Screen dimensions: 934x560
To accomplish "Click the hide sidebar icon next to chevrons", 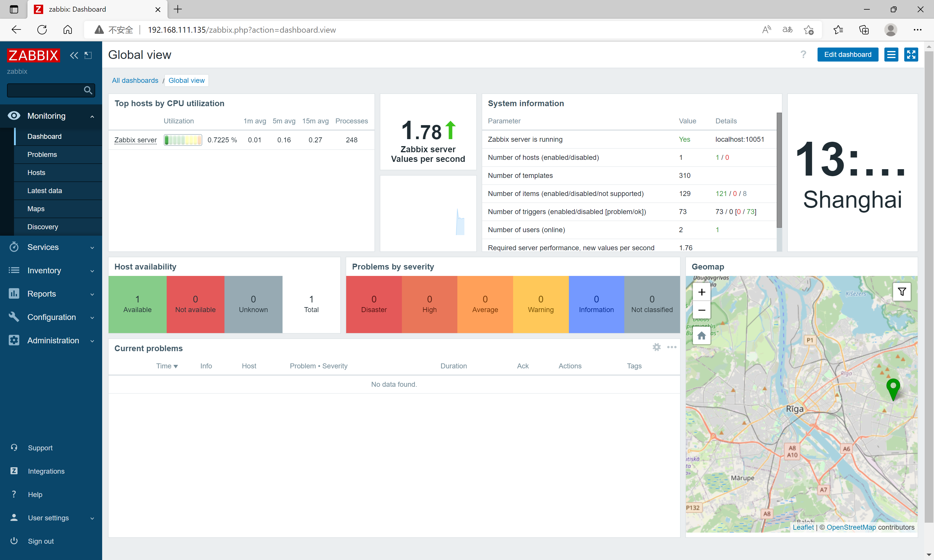I will click(x=88, y=55).
